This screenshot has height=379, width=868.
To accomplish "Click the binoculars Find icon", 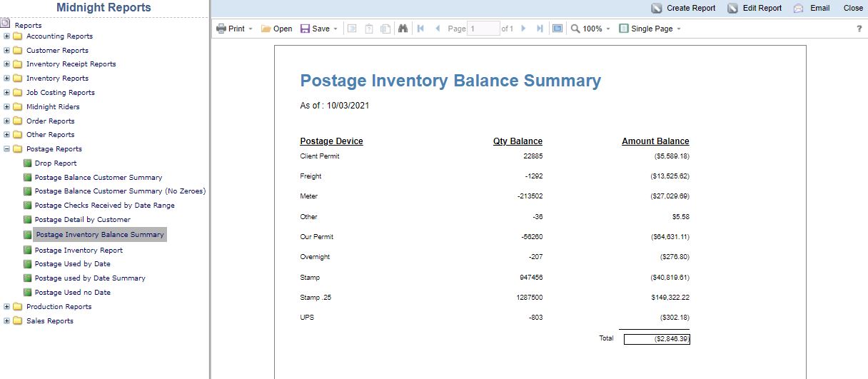I will pyautogui.click(x=403, y=29).
